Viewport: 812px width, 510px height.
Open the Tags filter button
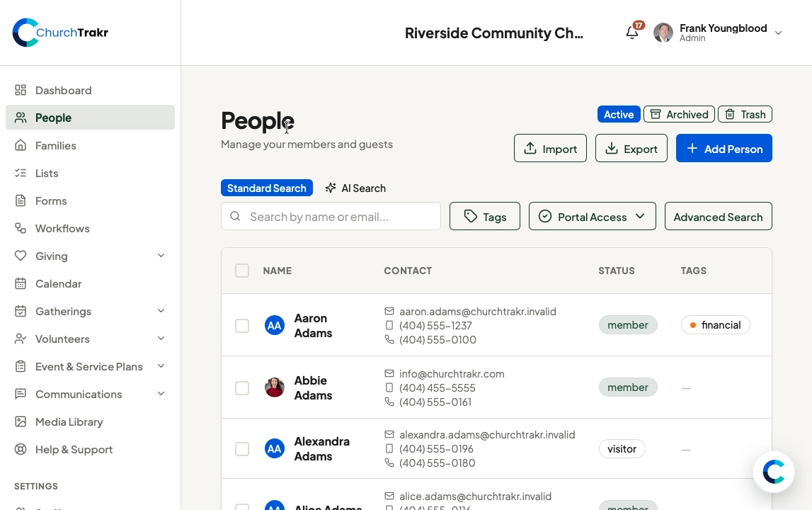tap(485, 216)
